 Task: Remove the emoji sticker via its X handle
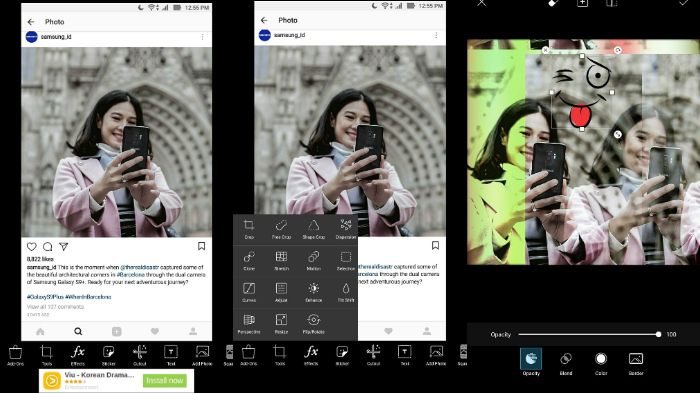545,50
